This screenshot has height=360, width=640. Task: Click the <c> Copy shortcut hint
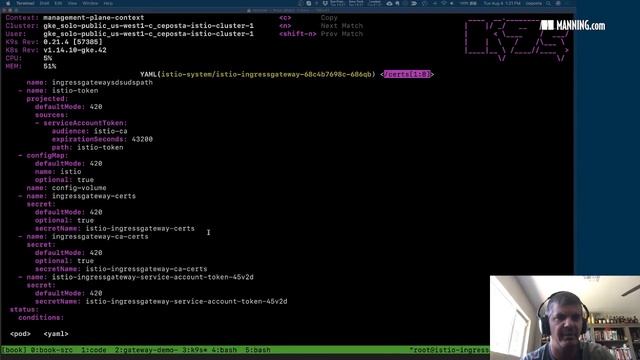(x=308, y=18)
